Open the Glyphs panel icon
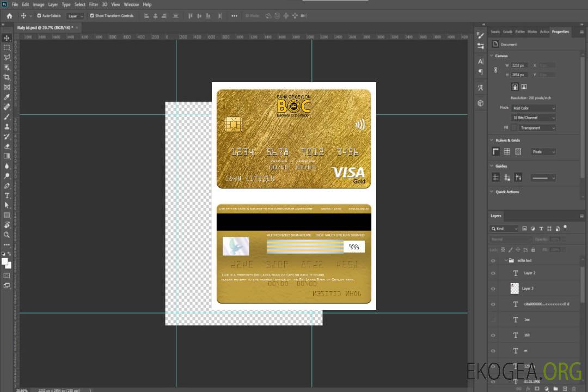Viewport: 588px width, 392px height. pyautogui.click(x=481, y=88)
